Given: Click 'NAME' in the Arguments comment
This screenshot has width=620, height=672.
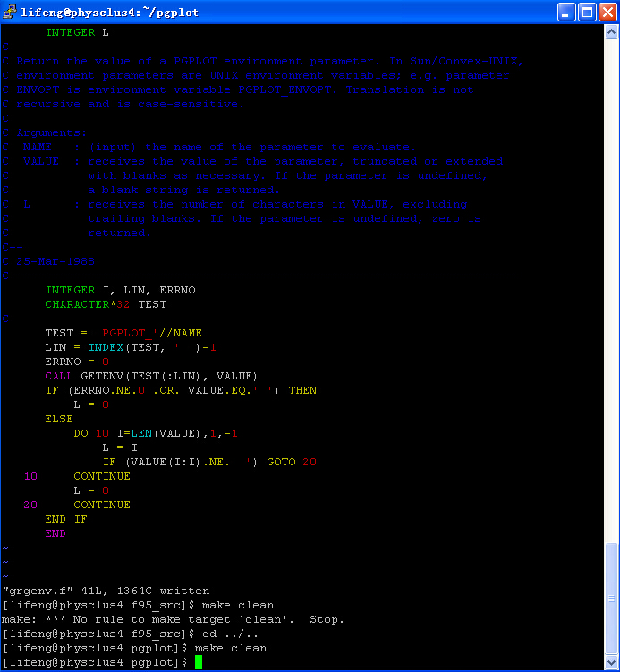Looking at the screenshot, I should coord(38,147).
